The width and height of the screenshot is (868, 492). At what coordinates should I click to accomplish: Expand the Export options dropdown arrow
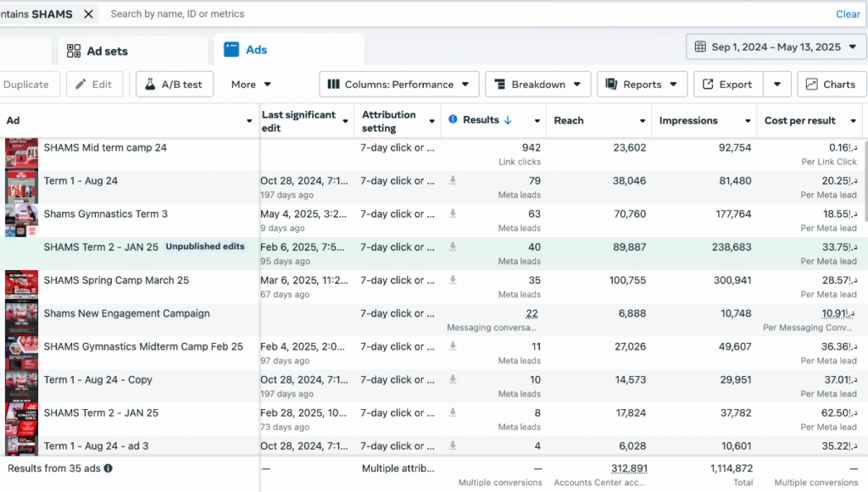point(777,85)
